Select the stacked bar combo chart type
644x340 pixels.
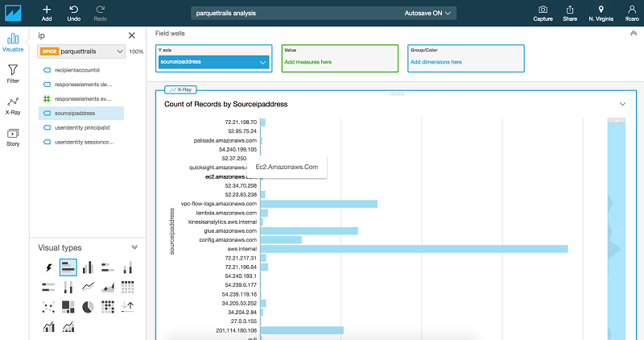point(68,327)
